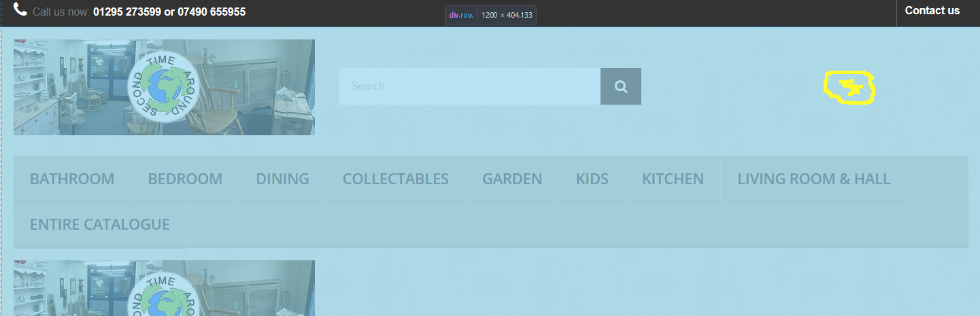The image size is (980, 316).
Task: Go to the KIDS category
Action: click(x=592, y=179)
